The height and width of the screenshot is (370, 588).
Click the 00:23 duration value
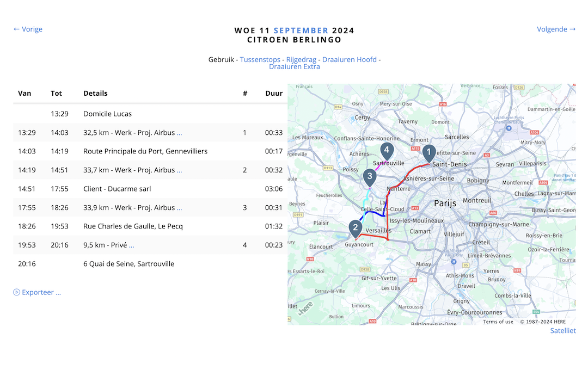pyautogui.click(x=274, y=245)
